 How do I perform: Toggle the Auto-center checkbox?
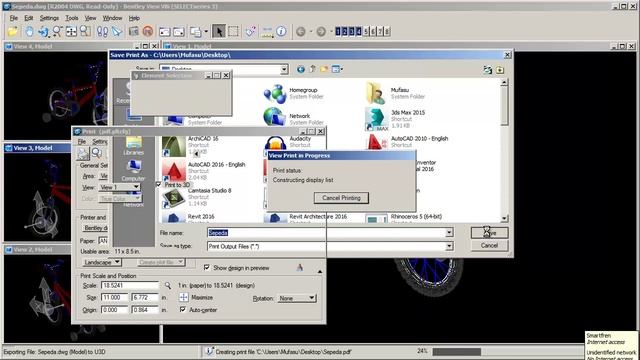click(x=182, y=309)
